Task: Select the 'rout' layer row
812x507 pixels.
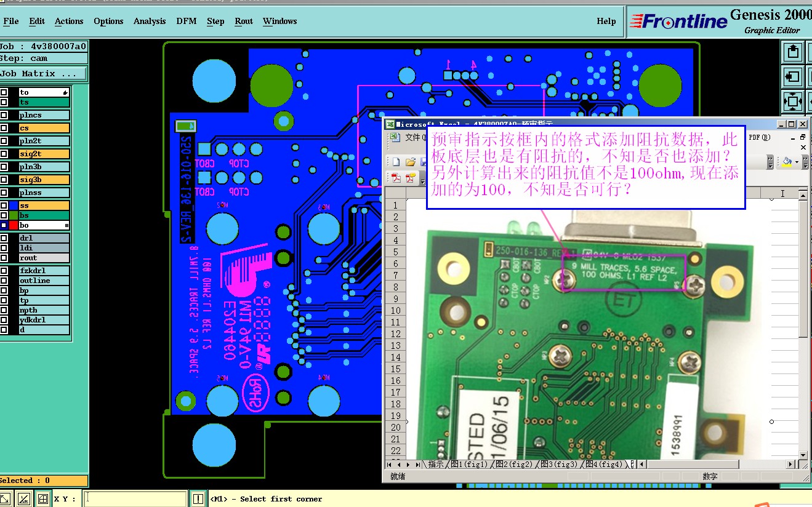Action: [44, 258]
